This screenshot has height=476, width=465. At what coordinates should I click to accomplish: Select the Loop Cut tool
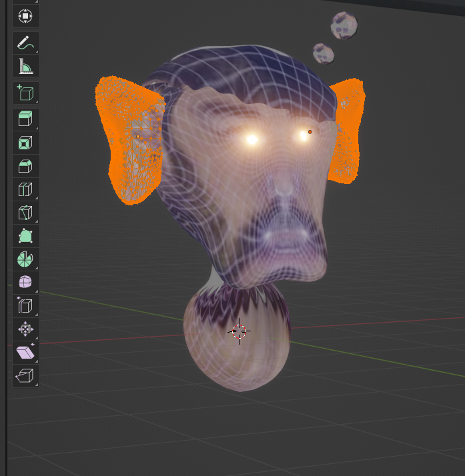(x=26, y=189)
